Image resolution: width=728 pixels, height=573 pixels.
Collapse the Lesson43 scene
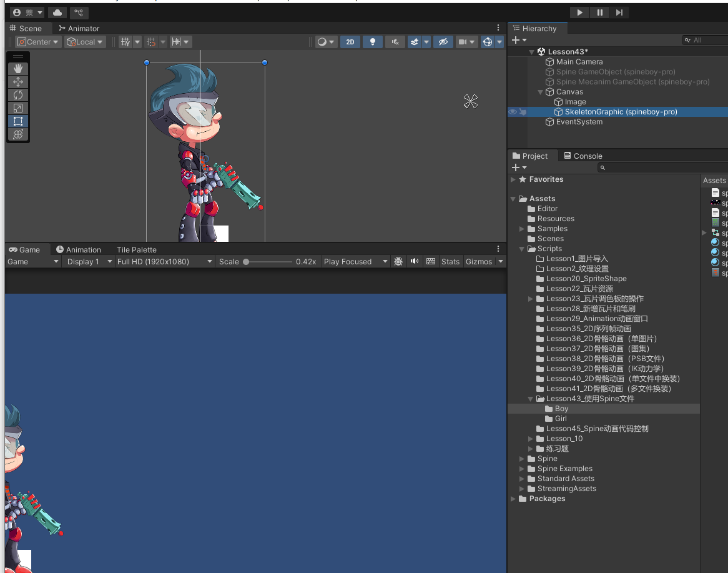[x=531, y=52]
